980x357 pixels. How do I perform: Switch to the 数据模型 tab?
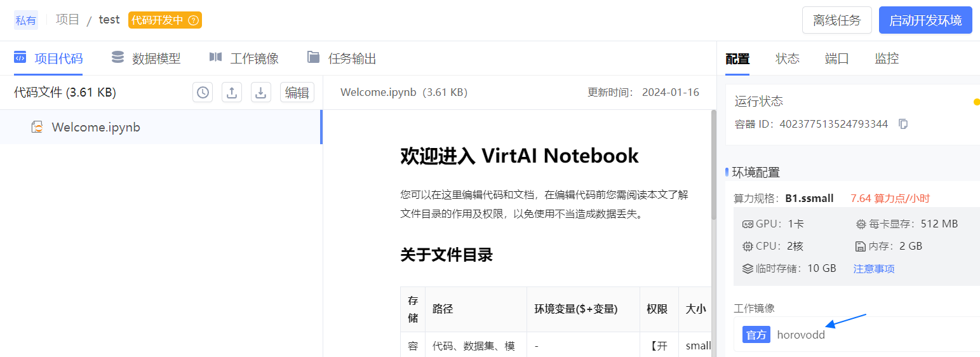(146, 58)
